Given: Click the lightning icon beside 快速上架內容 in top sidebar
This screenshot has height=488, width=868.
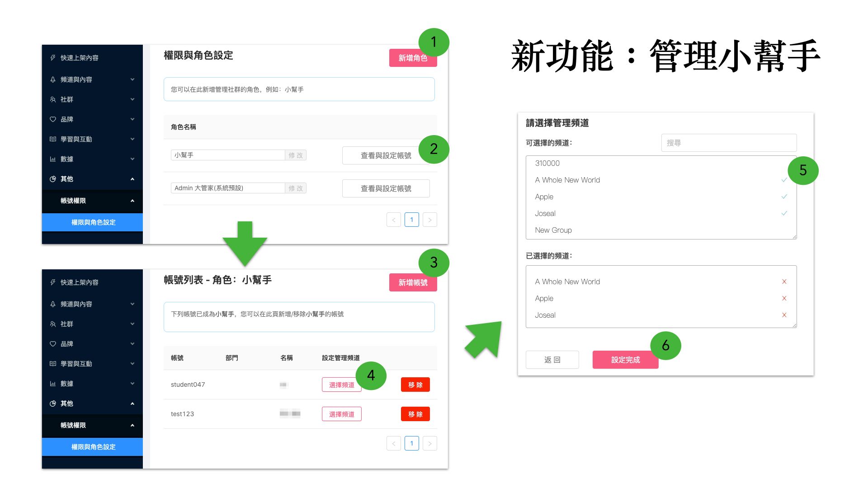Looking at the screenshot, I should [53, 58].
